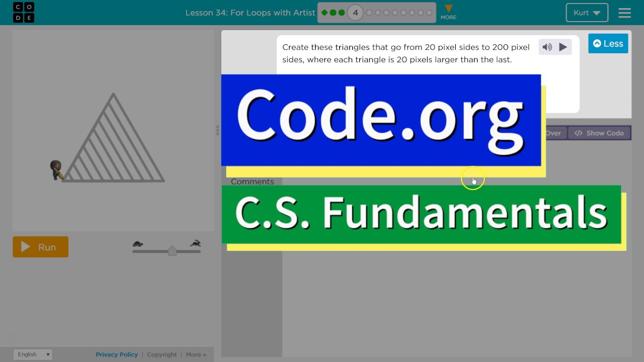The width and height of the screenshot is (644, 362).
Task: Open the hamburger menu in the header
Action: (624, 13)
